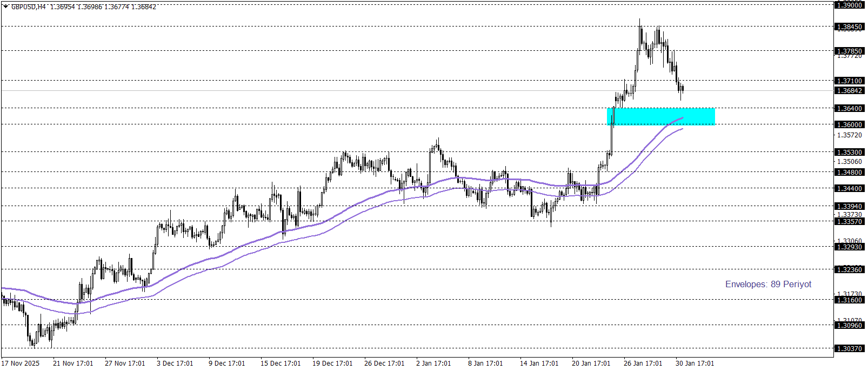The height and width of the screenshot is (370, 868).
Task: Click the 1.30370 price level label
Action: pos(849,348)
